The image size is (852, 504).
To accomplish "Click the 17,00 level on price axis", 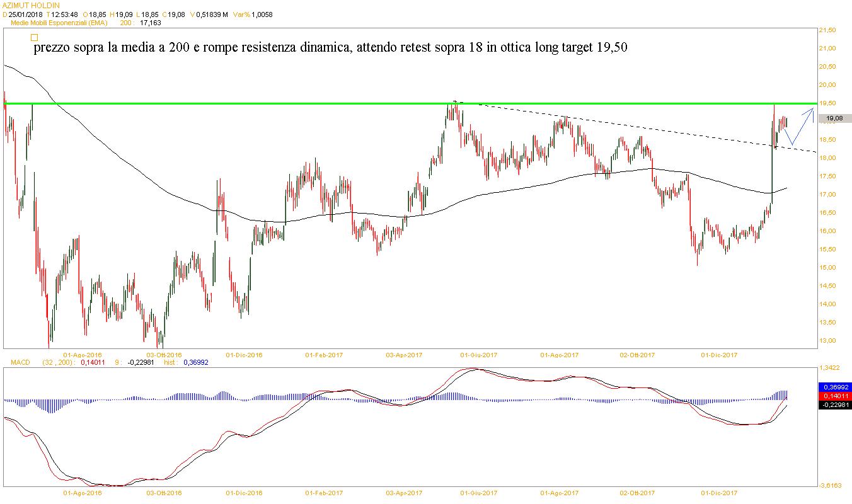I will (826, 195).
